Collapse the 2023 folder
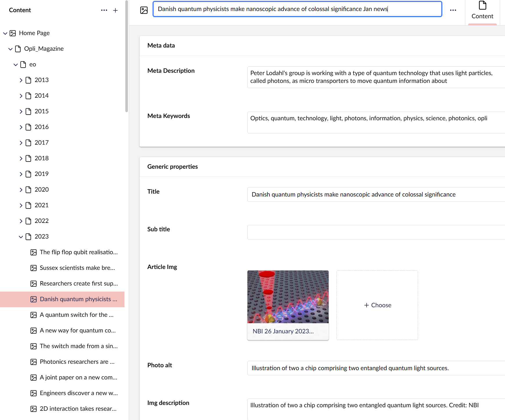 [x=21, y=237]
